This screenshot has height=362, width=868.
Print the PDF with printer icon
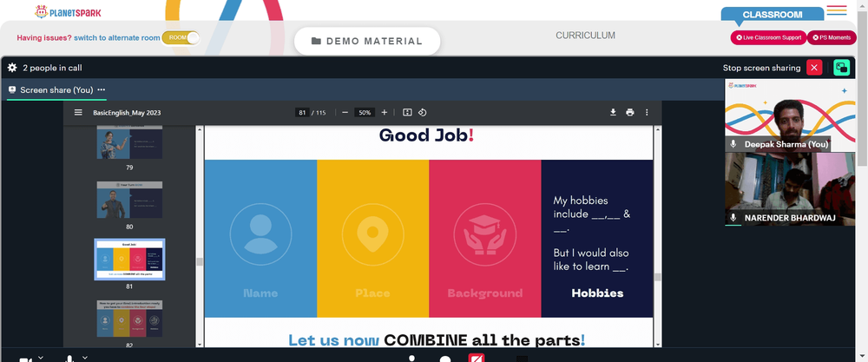tap(630, 112)
